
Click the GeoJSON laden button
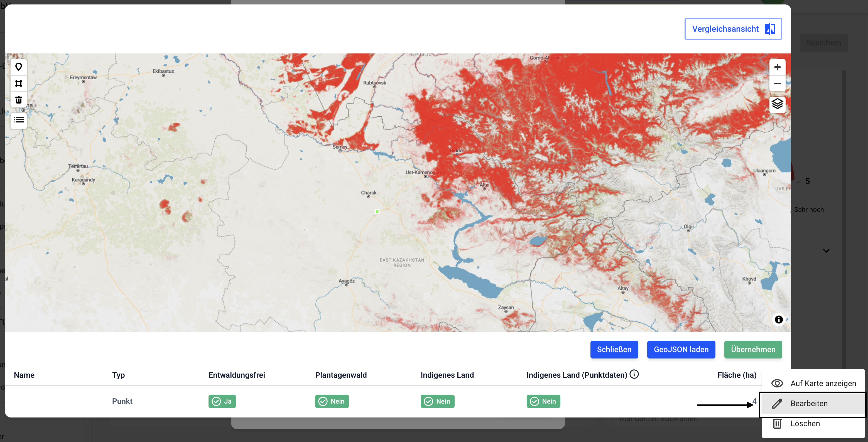[681, 349]
